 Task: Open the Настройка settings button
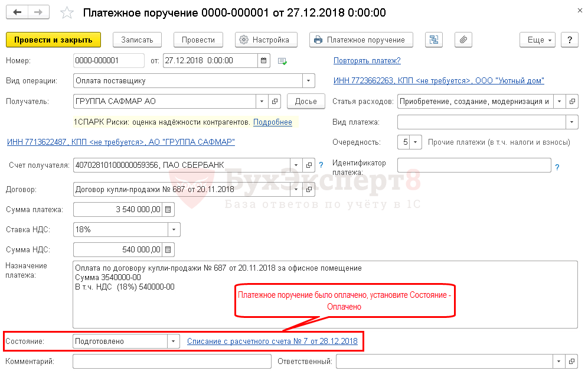pyautogui.click(x=264, y=40)
